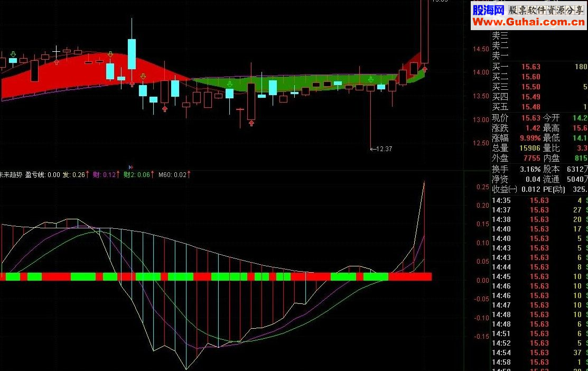Image resolution: width=588 pixels, height=371 pixels.
Task: Click the 13.00 price axis label
Action: tap(481, 119)
